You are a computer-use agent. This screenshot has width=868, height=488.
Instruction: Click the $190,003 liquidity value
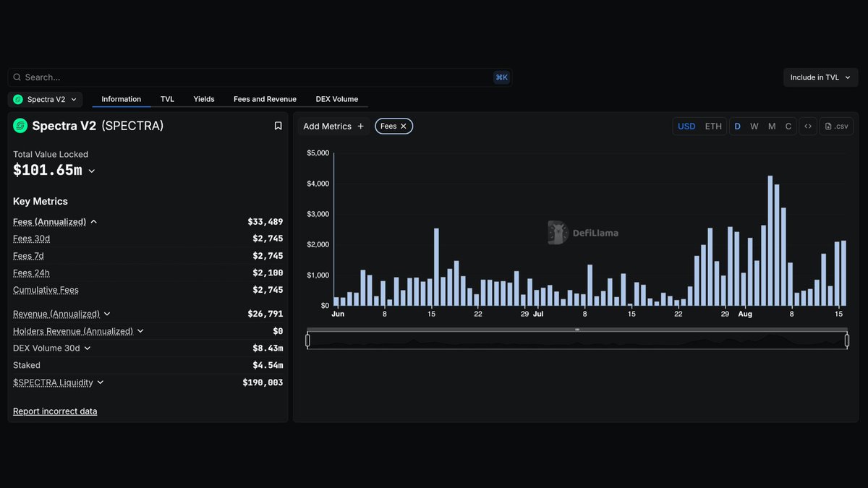[x=263, y=382]
